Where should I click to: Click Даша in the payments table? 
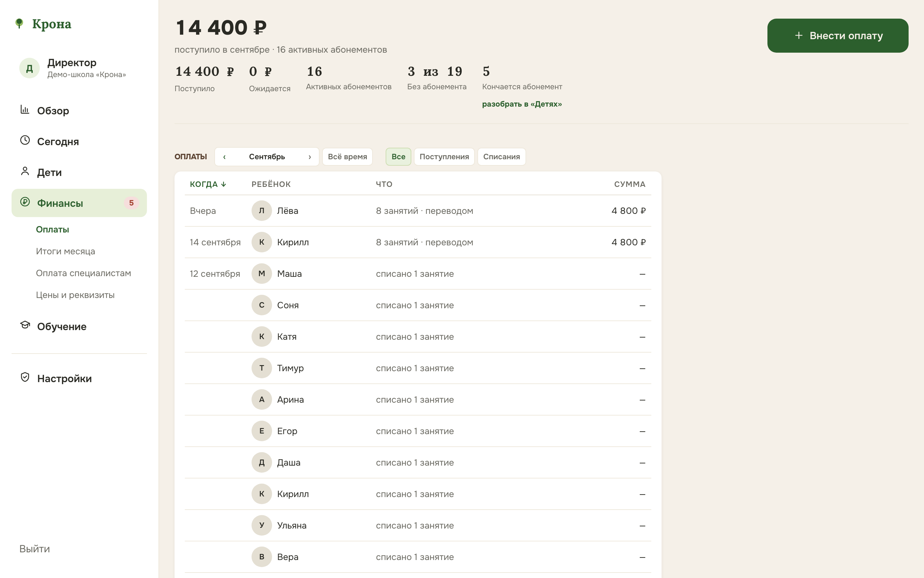289,462
